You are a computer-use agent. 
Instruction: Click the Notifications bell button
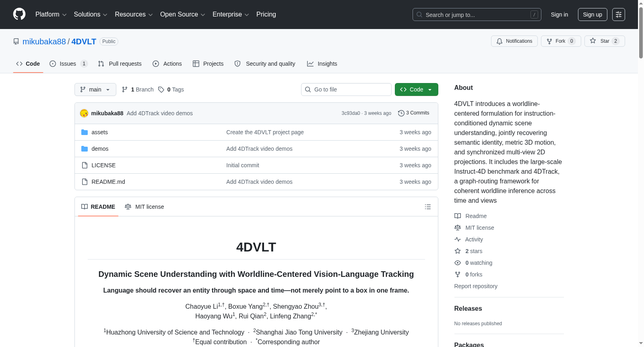[514, 41]
